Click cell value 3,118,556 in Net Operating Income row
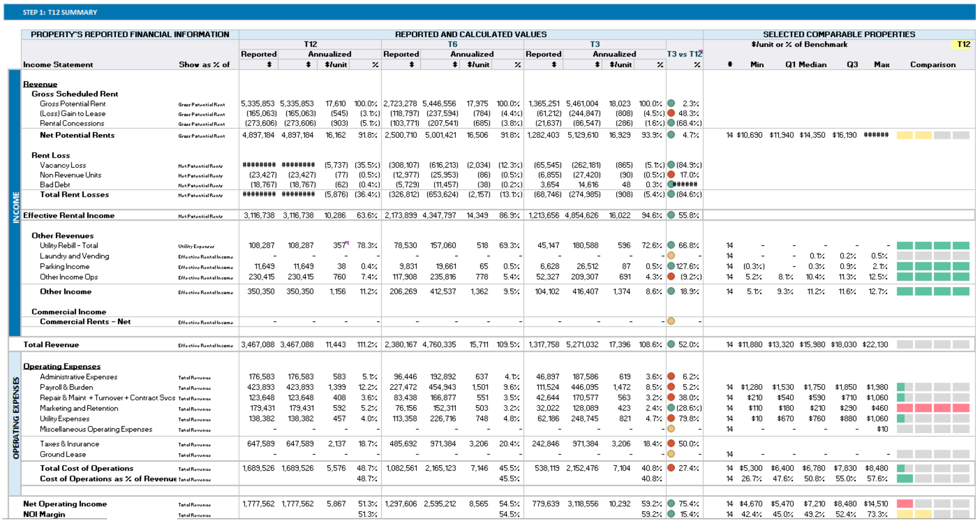The height and width of the screenshot is (524, 980). 583,504
